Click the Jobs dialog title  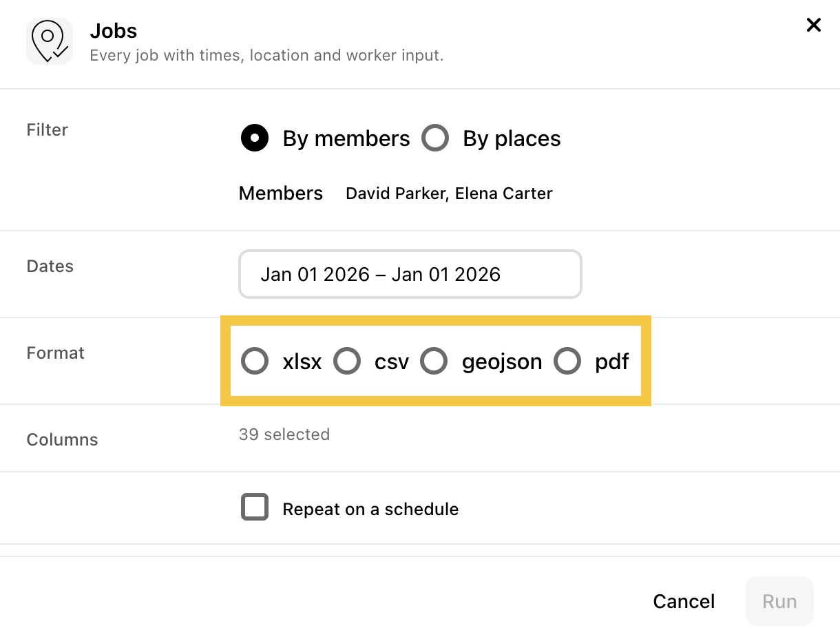tap(114, 31)
